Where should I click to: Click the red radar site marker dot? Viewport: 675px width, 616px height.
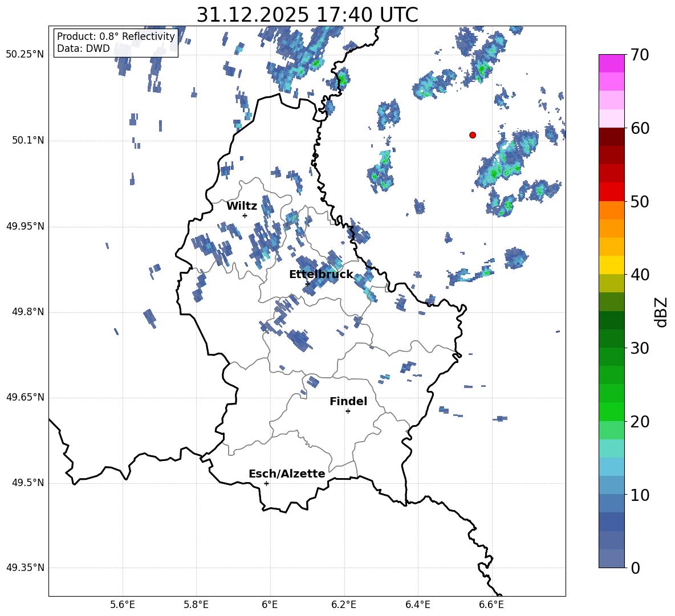[x=473, y=135]
